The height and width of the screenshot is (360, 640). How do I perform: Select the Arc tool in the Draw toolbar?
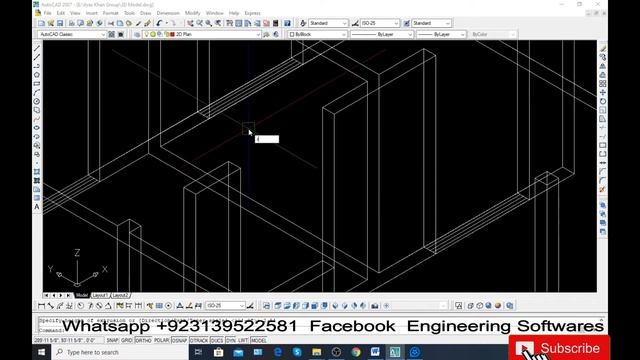pos(37,92)
